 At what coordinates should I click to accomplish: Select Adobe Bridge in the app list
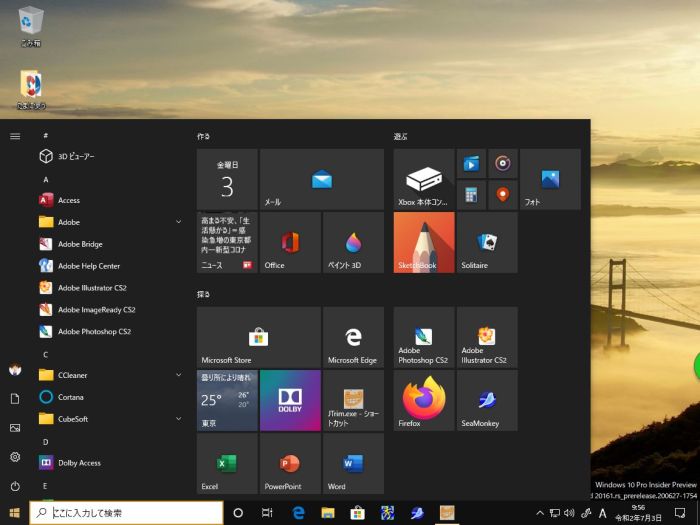pos(80,244)
